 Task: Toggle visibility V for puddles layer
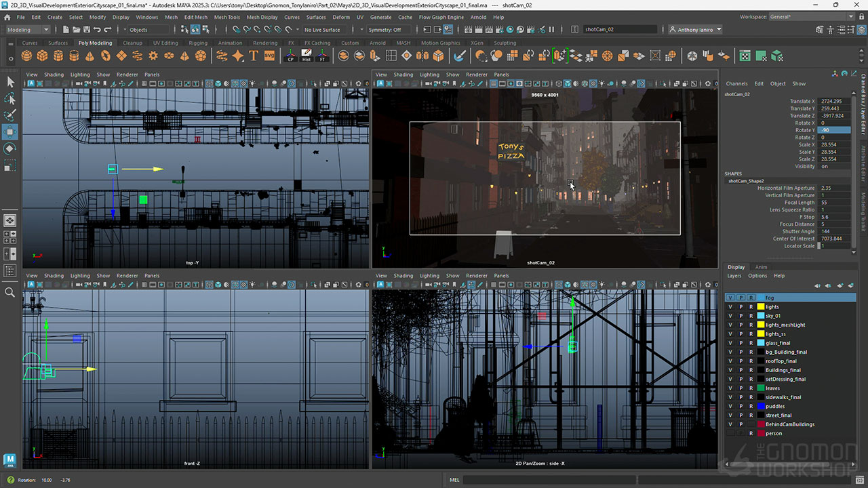[x=730, y=406]
